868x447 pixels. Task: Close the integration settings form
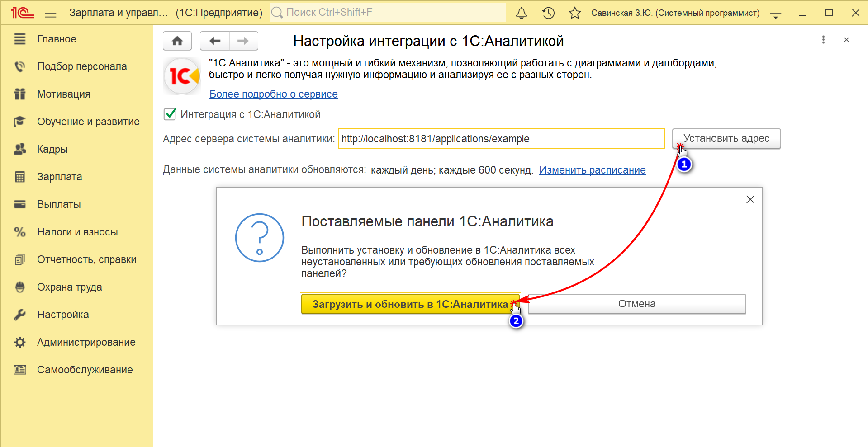pyautogui.click(x=846, y=40)
